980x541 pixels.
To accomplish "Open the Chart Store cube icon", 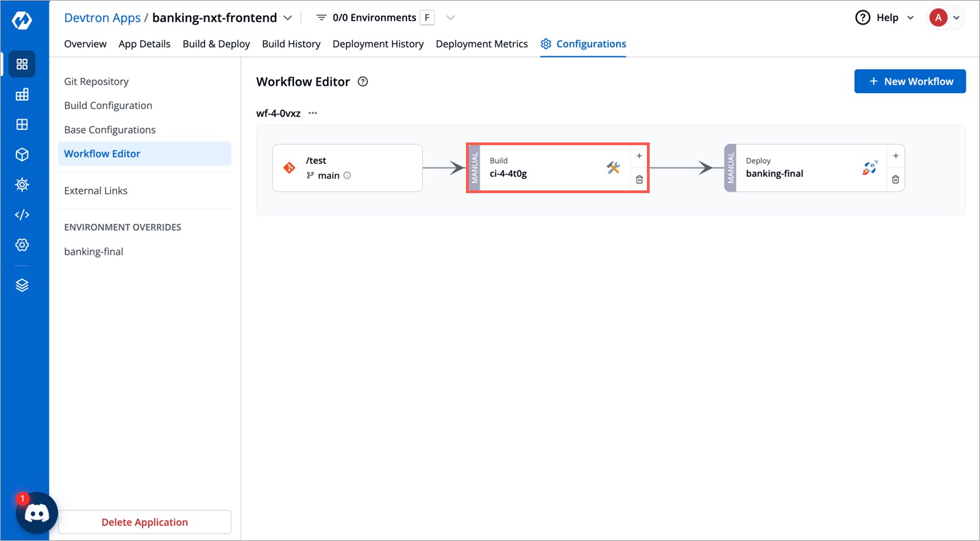I will point(22,154).
